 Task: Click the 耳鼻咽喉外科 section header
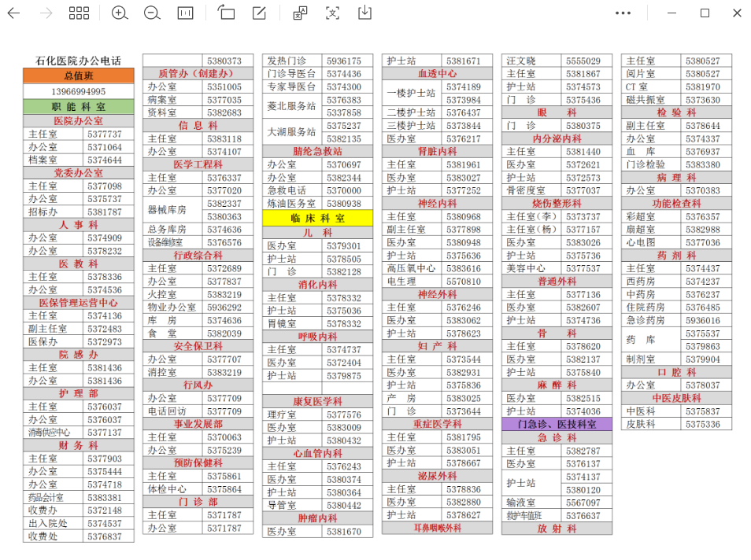pyautogui.click(x=437, y=529)
